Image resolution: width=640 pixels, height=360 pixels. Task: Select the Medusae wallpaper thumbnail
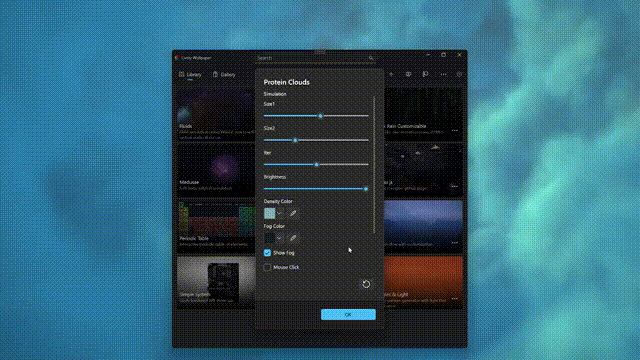pos(216,170)
